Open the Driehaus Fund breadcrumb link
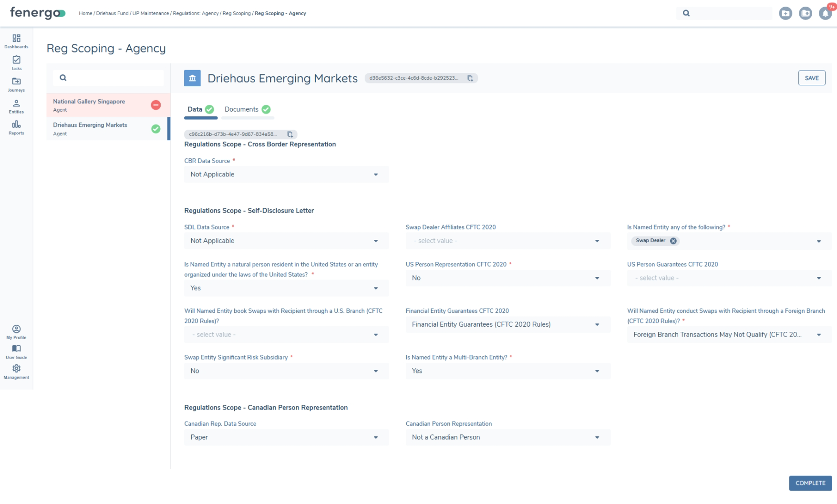 pyautogui.click(x=112, y=13)
